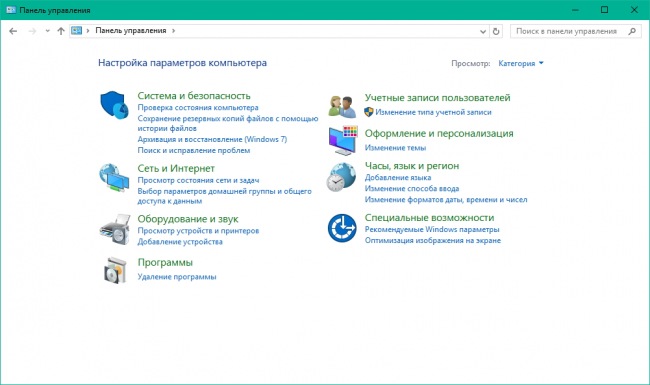Go up one level with up arrow

(x=61, y=31)
